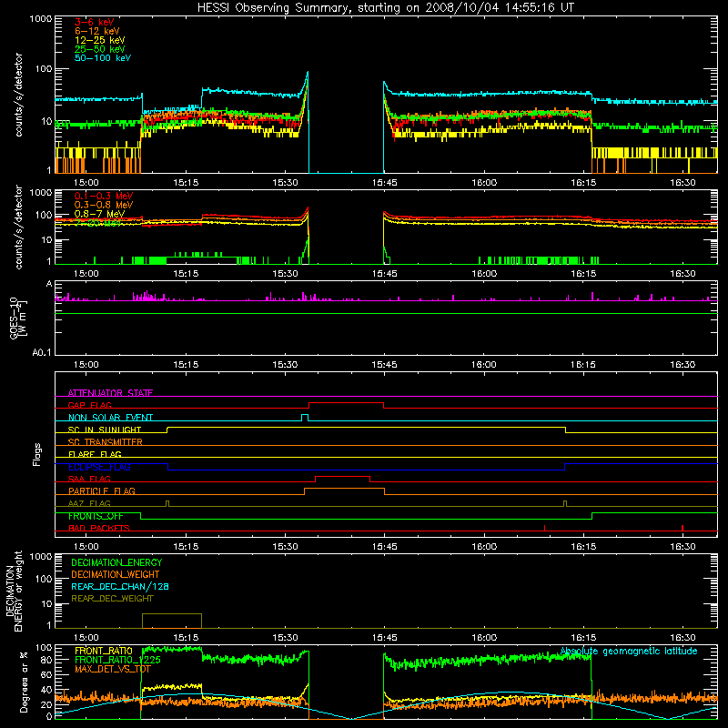Click the SC_IN_SUNLIGHT flag label
This screenshot has width=728, height=728.
click(105, 430)
